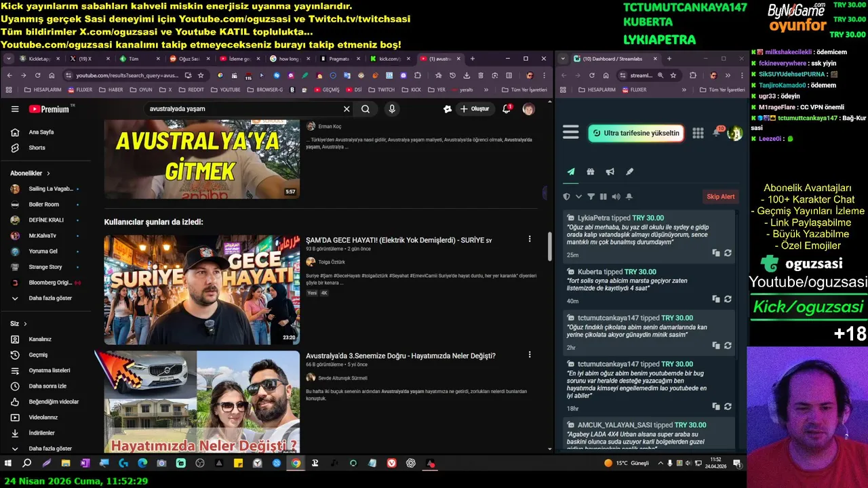Switch to the kick.com browser tab
The image size is (868, 488).
pyautogui.click(x=390, y=59)
